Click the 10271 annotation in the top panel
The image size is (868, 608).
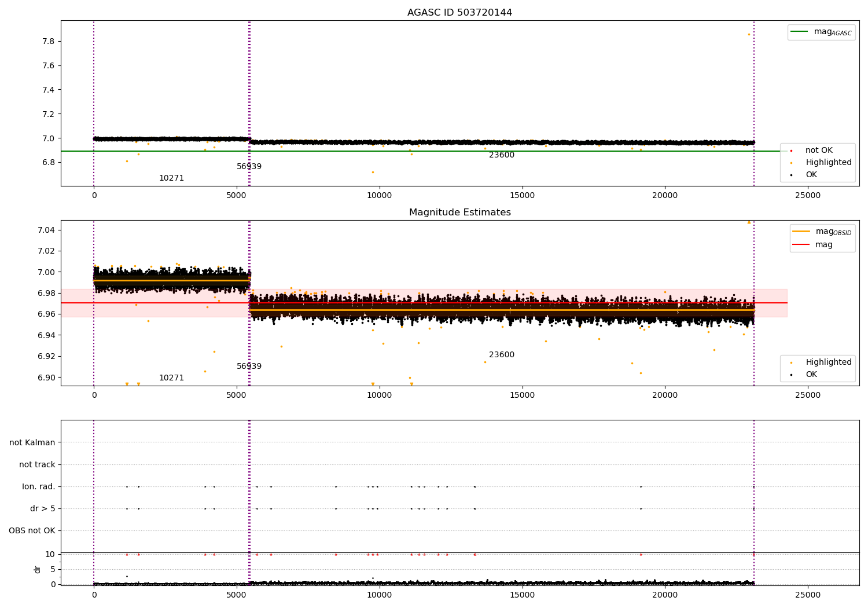point(172,178)
